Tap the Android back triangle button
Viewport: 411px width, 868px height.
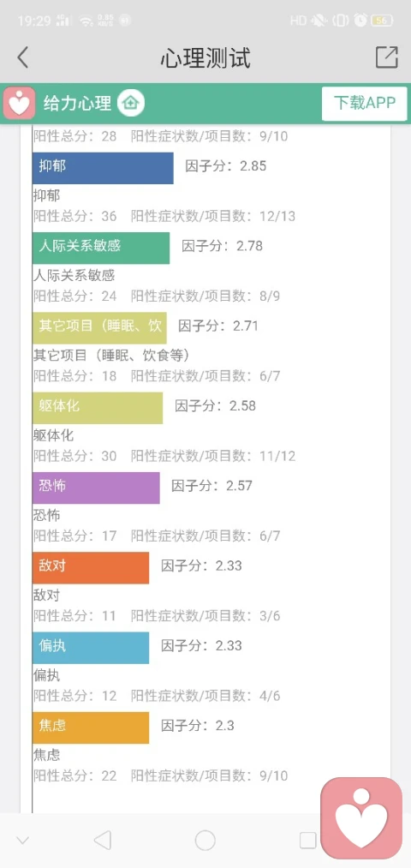(x=103, y=841)
